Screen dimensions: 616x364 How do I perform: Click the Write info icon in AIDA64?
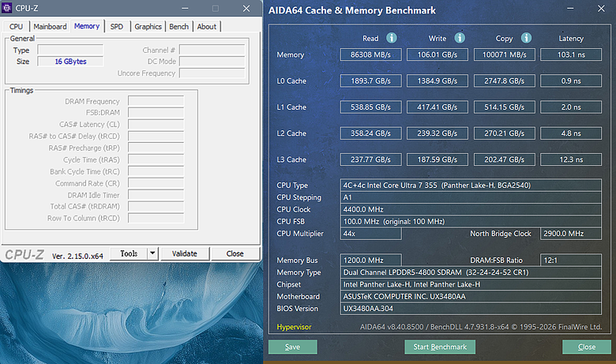(x=460, y=38)
